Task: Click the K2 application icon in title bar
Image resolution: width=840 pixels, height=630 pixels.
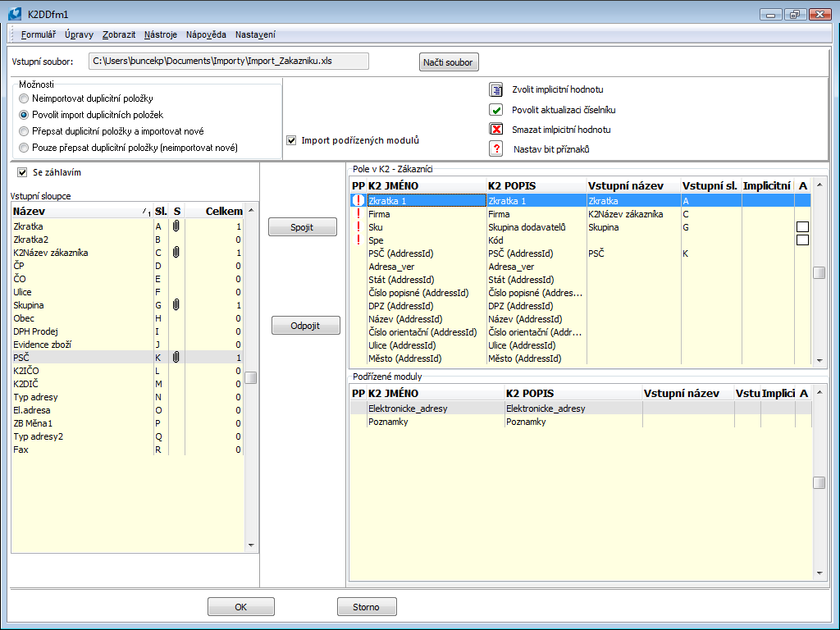Action: 15,14
